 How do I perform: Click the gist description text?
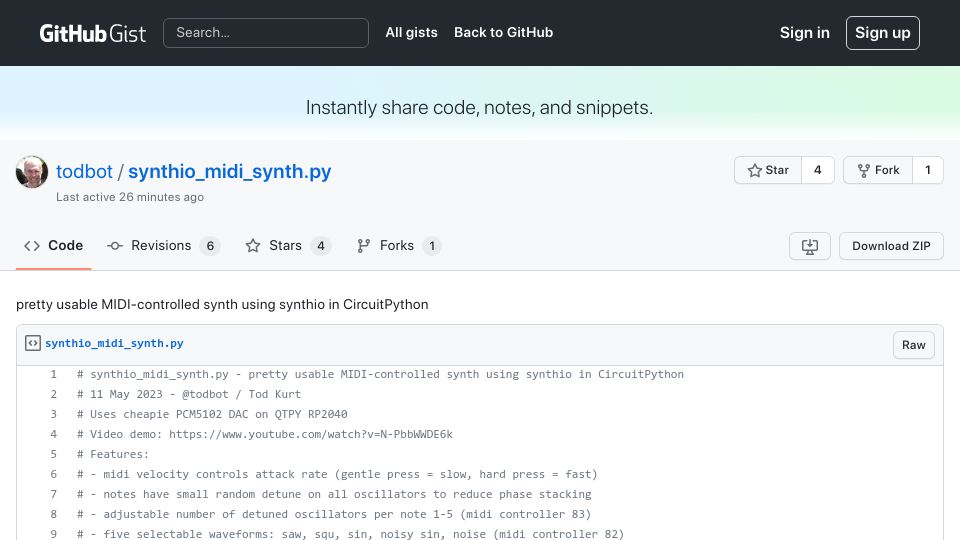coord(222,304)
